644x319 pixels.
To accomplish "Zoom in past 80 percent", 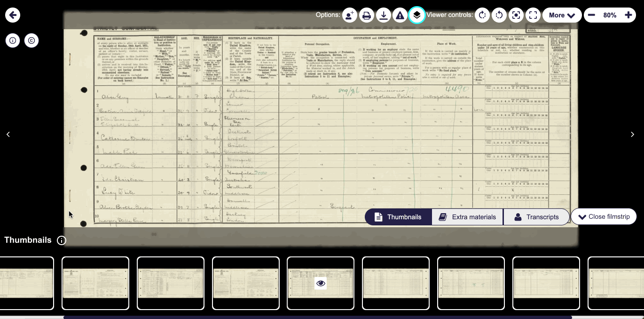I will click(628, 15).
